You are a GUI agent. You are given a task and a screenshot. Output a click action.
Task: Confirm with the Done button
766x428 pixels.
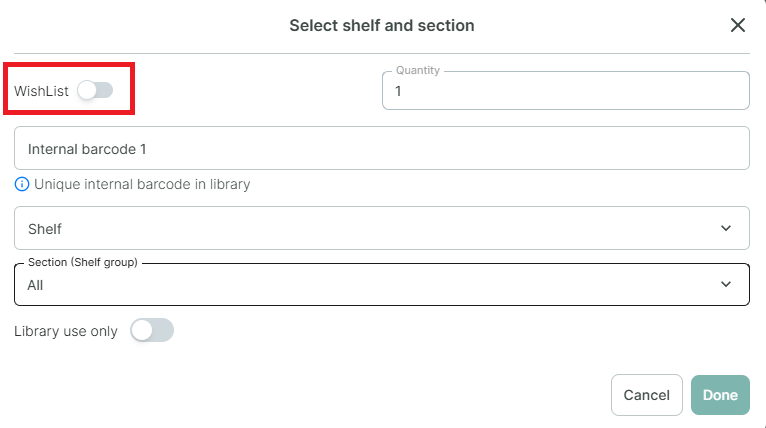point(720,395)
